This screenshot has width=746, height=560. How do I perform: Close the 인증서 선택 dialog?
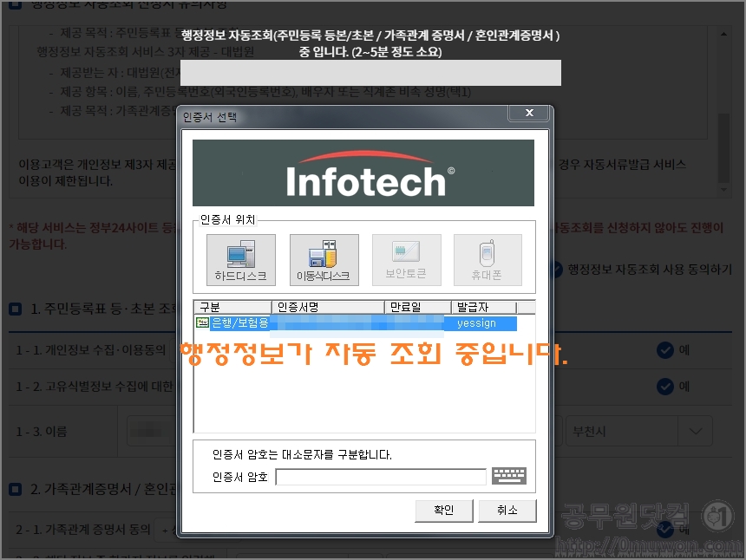tap(529, 113)
